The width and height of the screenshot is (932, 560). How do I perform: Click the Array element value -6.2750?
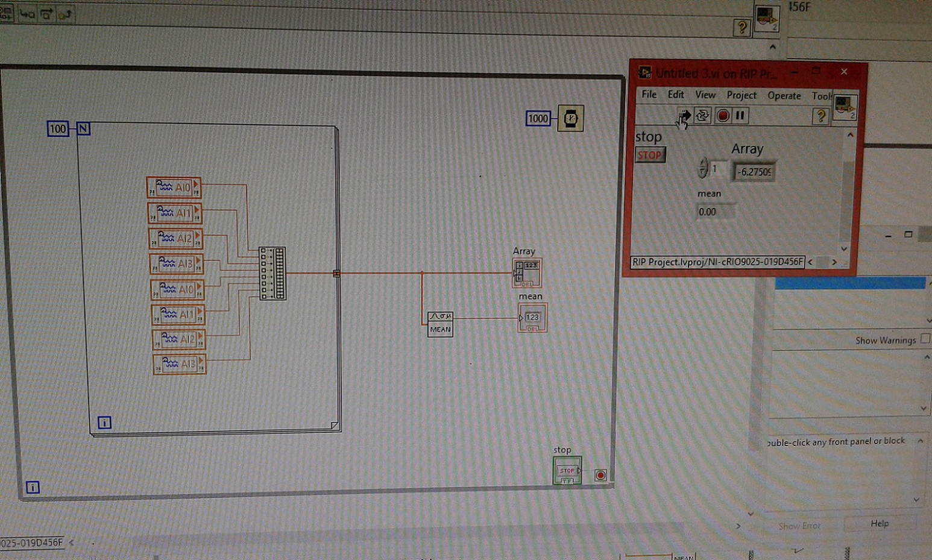click(754, 172)
